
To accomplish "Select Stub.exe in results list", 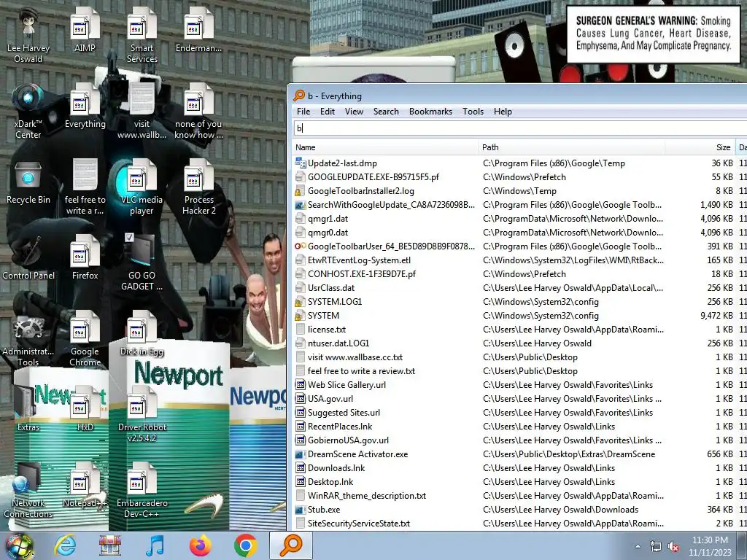I will click(519, 510).
